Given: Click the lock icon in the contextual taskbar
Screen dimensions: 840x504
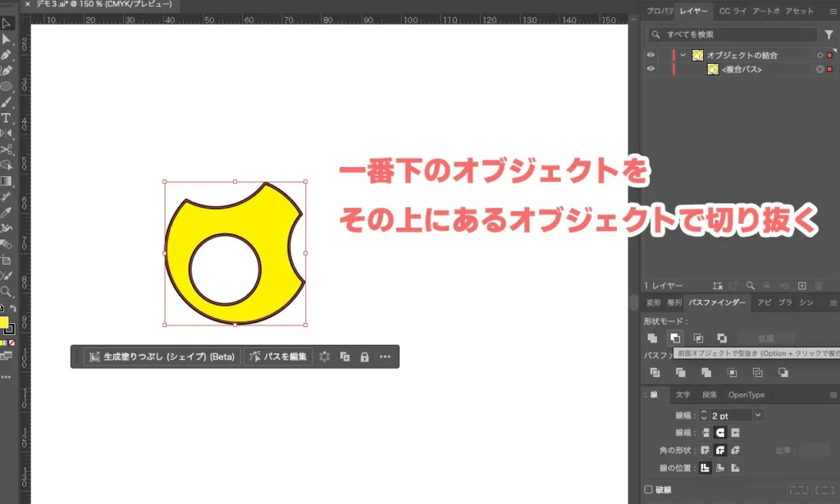Looking at the screenshot, I should pyautogui.click(x=364, y=356).
